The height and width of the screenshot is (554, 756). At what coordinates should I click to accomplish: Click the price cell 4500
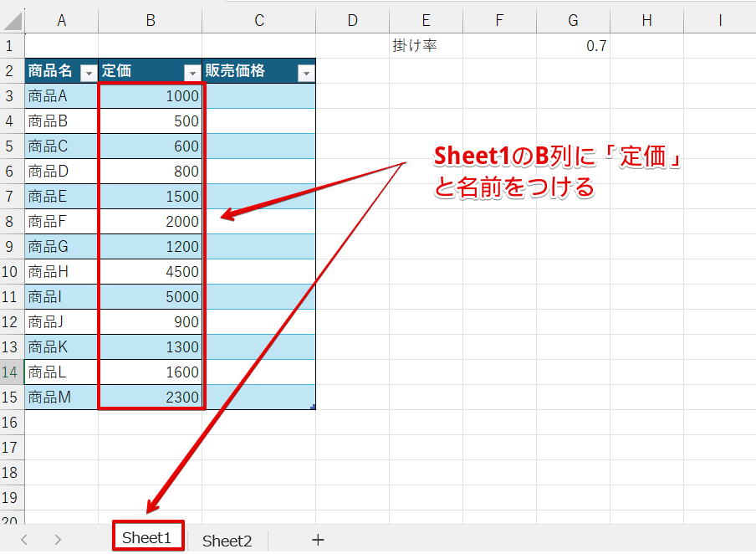pyautogui.click(x=150, y=272)
